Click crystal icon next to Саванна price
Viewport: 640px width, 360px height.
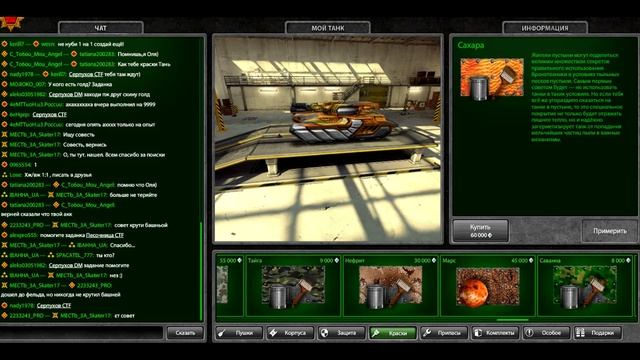coord(628,260)
